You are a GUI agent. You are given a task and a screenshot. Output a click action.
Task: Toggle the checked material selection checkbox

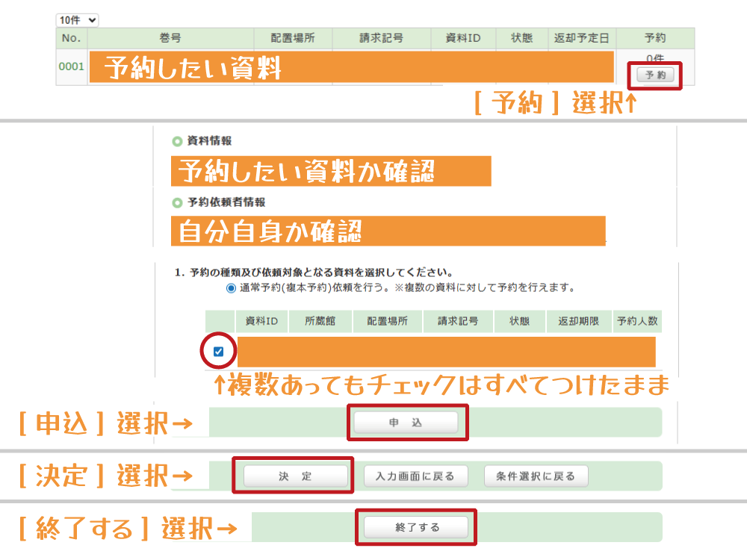(x=219, y=352)
